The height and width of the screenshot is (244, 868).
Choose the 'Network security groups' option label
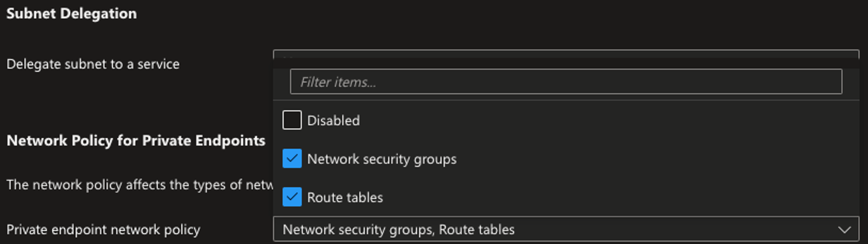[x=382, y=159]
